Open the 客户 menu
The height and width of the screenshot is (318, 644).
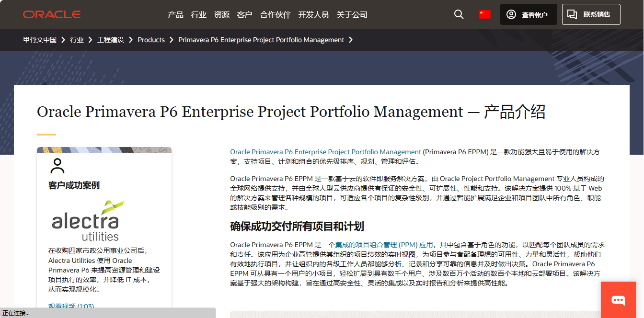point(245,15)
